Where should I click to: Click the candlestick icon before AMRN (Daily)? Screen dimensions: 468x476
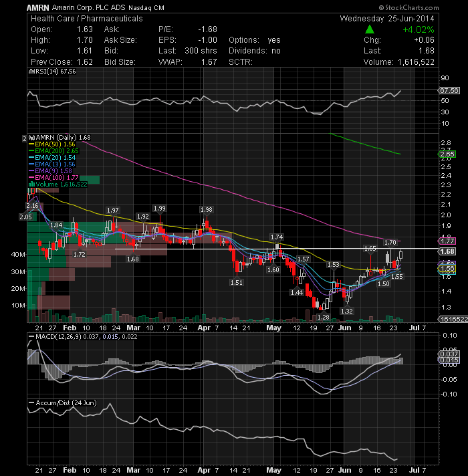32,138
